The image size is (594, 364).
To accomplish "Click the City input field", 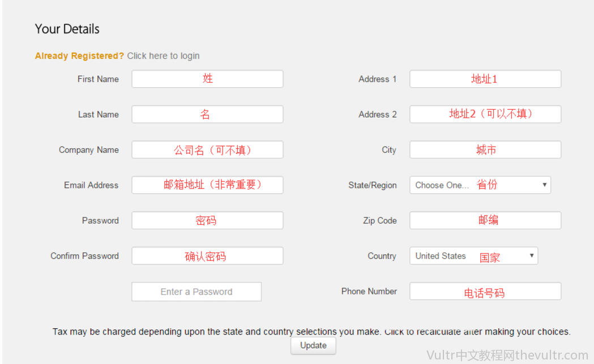I will pyautogui.click(x=485, y=150).
